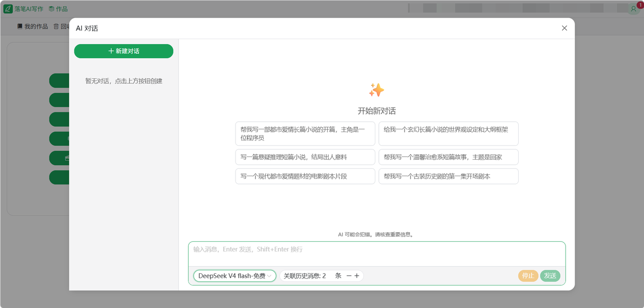Screen dimensions: 644x308
Task: Open the DeepSeek V4 flash model dropdown
Action: [234, 276]
